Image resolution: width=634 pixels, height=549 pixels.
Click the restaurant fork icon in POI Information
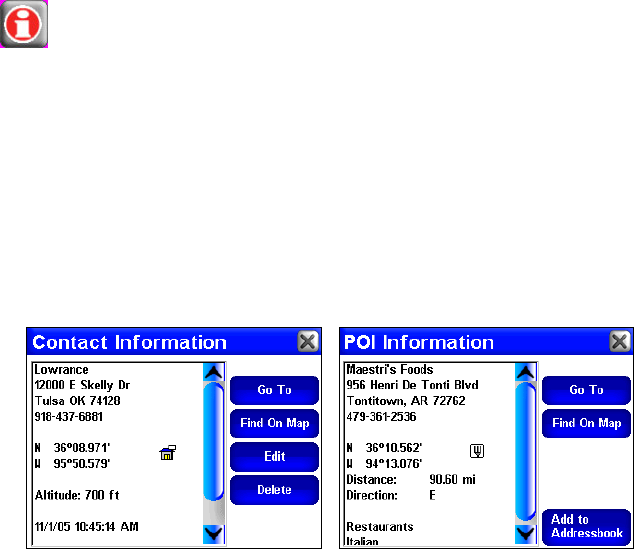tap(477, 451)
